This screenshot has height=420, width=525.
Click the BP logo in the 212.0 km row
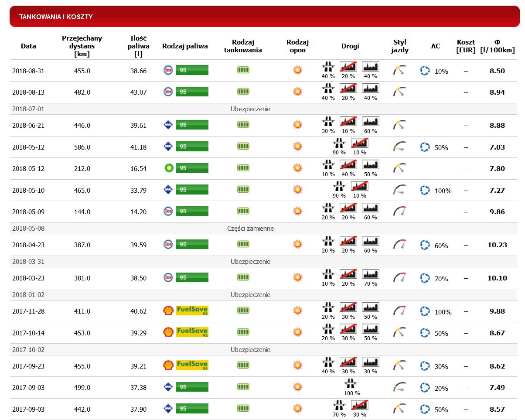coord(168,168)
